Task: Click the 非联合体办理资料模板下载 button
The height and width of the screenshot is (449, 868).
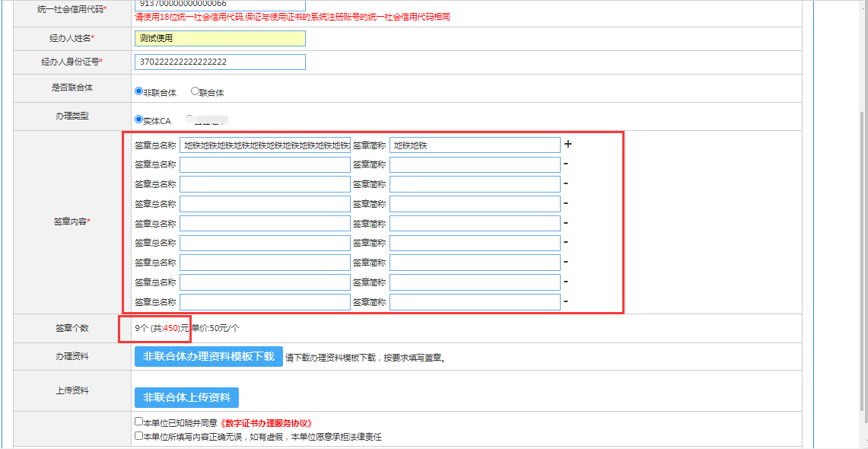Action: pyautogui.click(x=208, y=357)
